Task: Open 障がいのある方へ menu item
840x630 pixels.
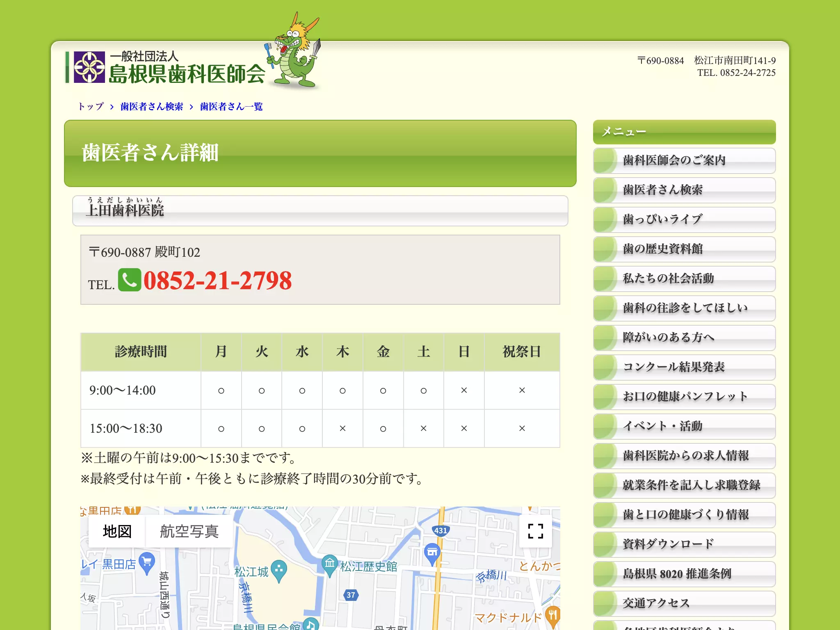Action: pos(684,338)
